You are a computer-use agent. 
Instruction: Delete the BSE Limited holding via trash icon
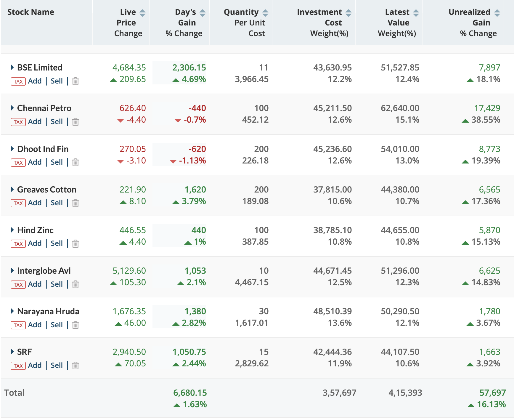[x=76, y=81]
